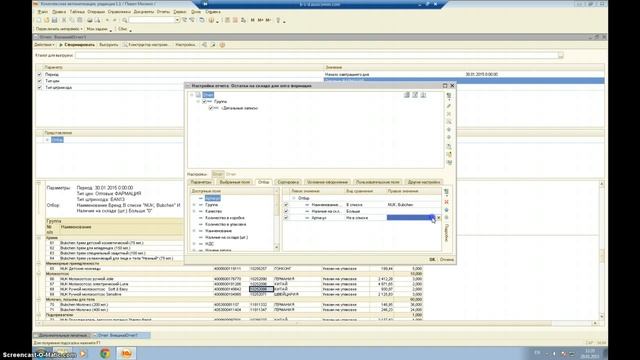Switch to the Сортировка tab

pos(288,182)
